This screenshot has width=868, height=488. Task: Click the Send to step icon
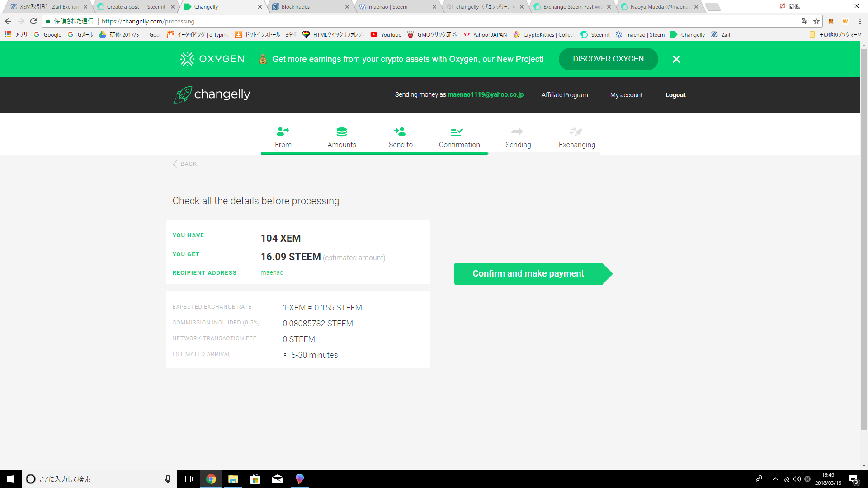[x=400, y=131]
